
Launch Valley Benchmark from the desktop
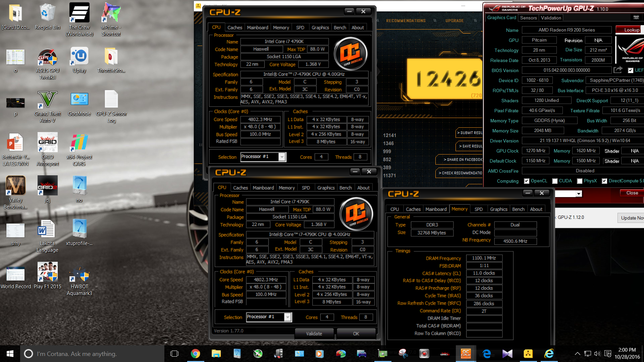(x=15, y=193)
